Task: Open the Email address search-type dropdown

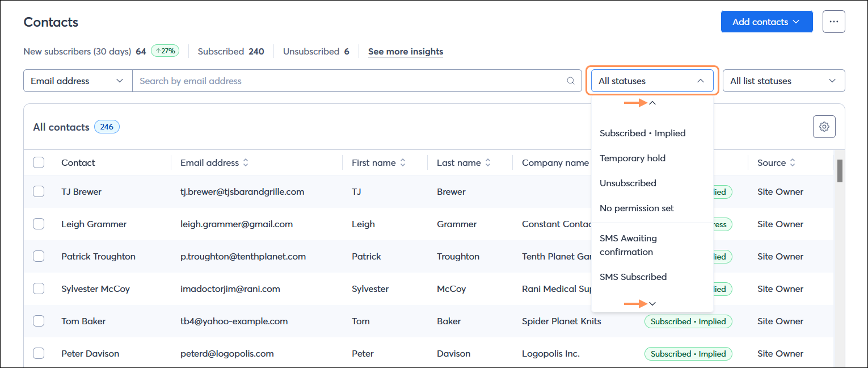Action: [77, 81]
